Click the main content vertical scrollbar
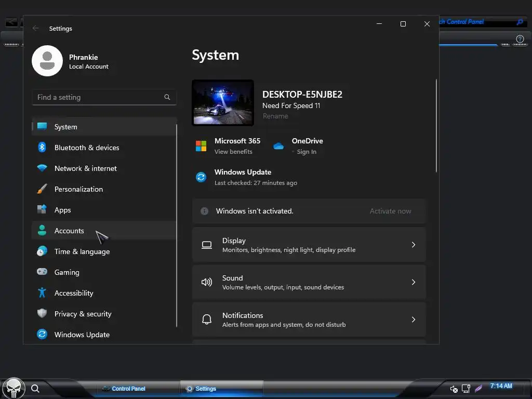Screen dimensions: 532x399 pyautogui.click(x=436, y=126)
